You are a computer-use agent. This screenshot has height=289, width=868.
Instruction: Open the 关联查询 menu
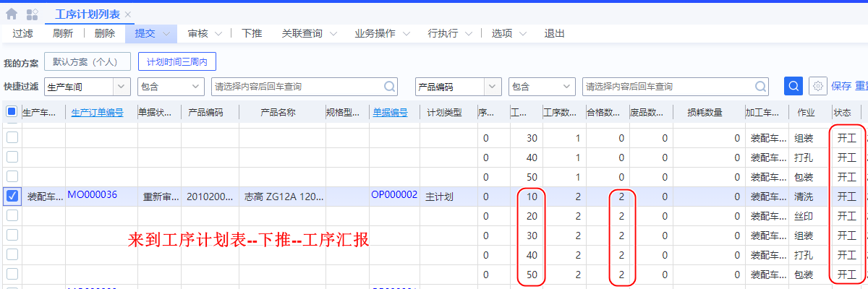point(311,33)
